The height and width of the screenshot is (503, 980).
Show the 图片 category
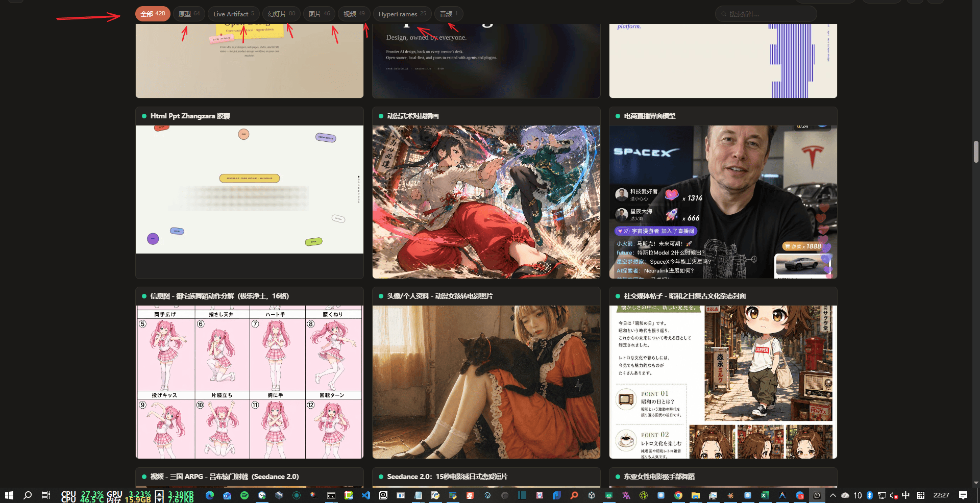click(319, 14)
